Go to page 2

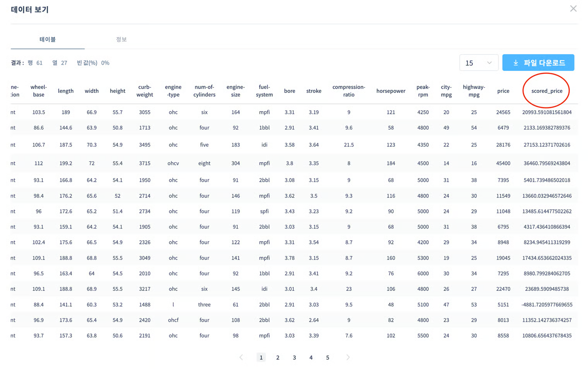coord(278,357)
